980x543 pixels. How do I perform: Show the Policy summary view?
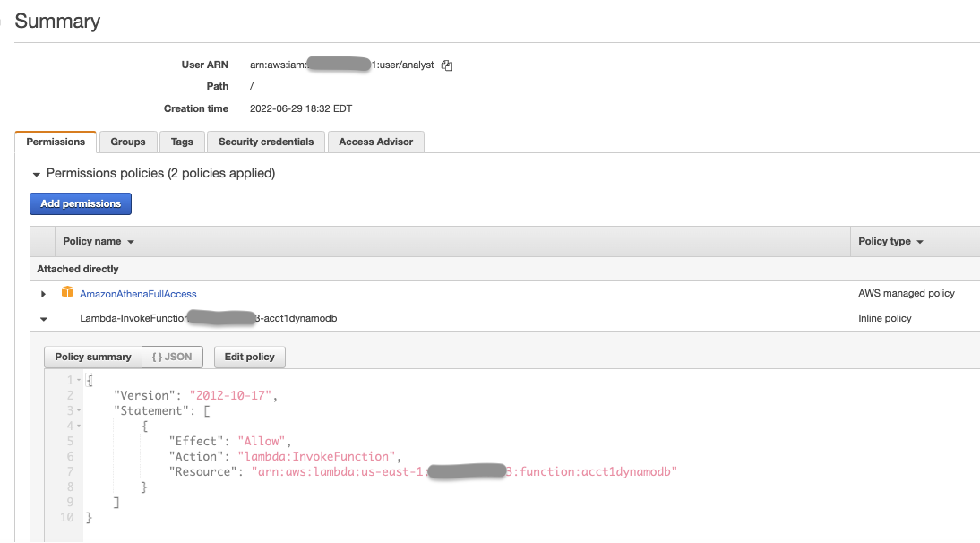pos(93,357)
